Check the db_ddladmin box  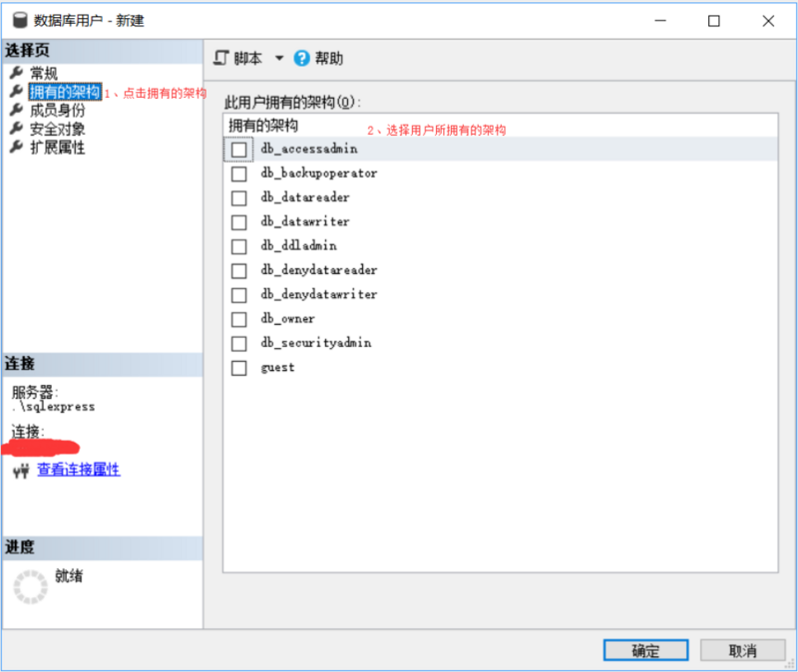[238, 246]
